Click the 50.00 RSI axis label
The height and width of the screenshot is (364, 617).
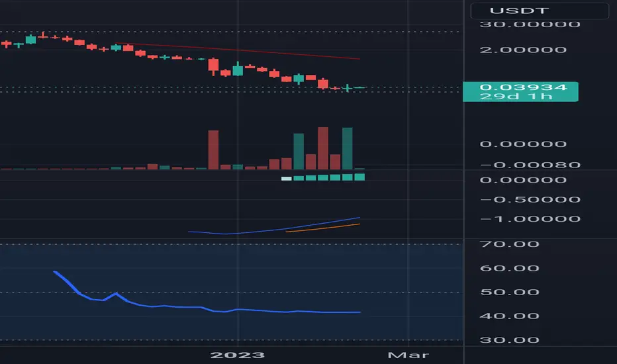click(x=510, y=292)
